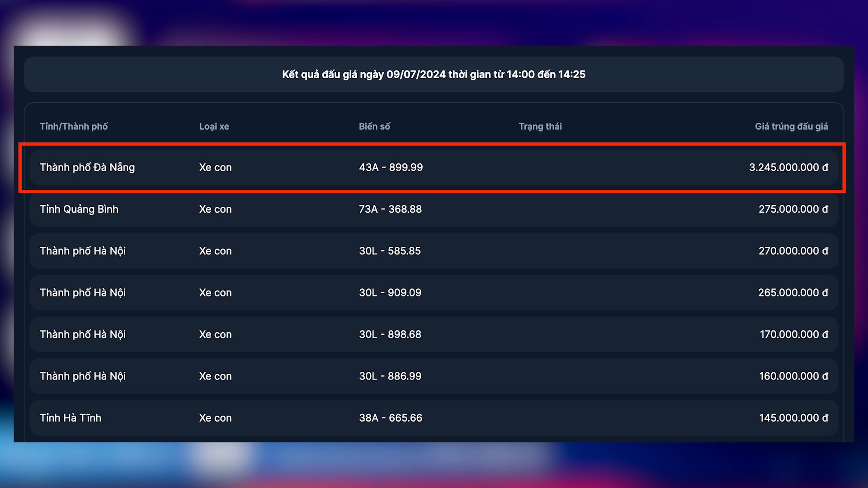
Task: Click license plate 30L - 886.99
Action: [390, 376]
